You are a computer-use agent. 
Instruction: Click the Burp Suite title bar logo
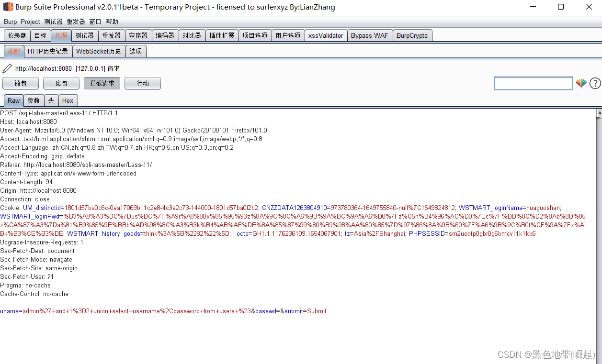7,7
